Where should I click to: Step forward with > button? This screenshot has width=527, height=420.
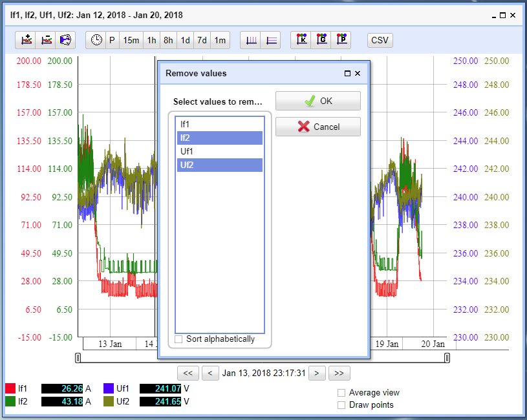pos(317,373)
